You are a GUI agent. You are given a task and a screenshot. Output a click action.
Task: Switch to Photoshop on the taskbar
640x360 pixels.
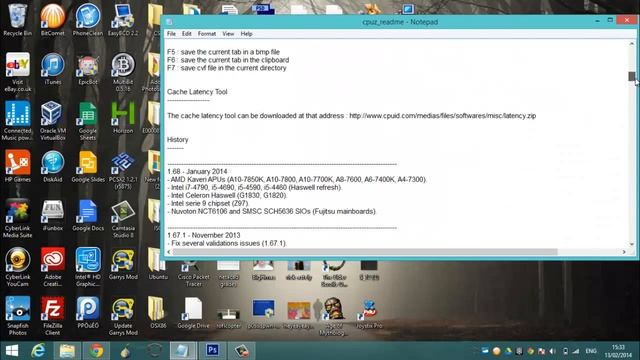click(x=212, y=351)
